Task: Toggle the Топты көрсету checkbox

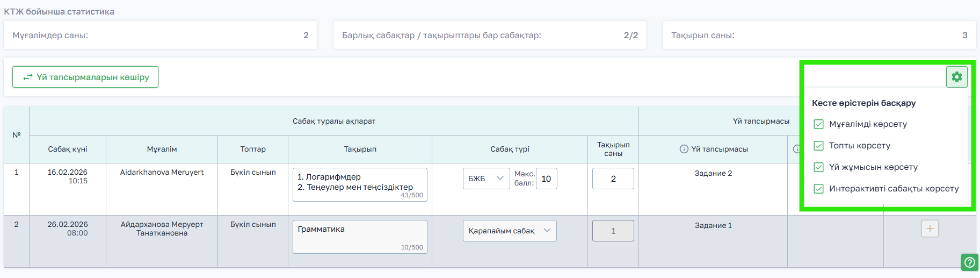Action: tap(818, 146)
